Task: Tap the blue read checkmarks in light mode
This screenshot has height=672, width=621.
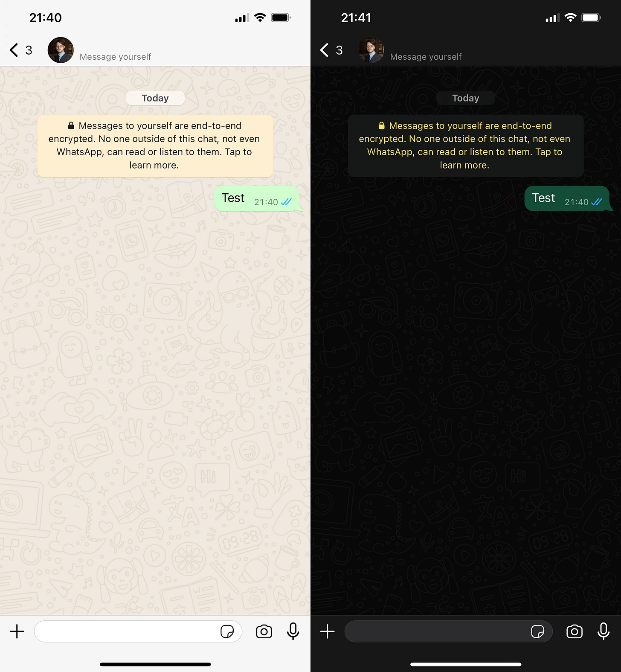Action: 286,202
